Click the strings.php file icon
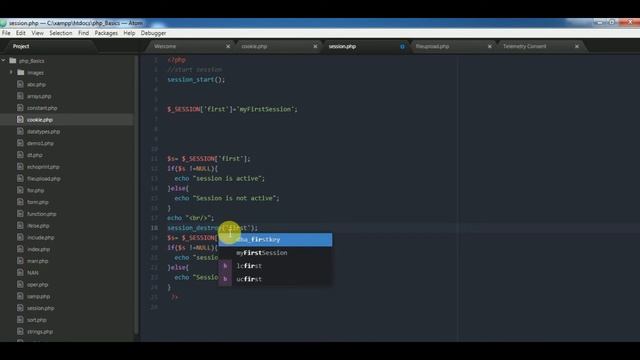The image size is (640, 360). click(x=20, y=331)
